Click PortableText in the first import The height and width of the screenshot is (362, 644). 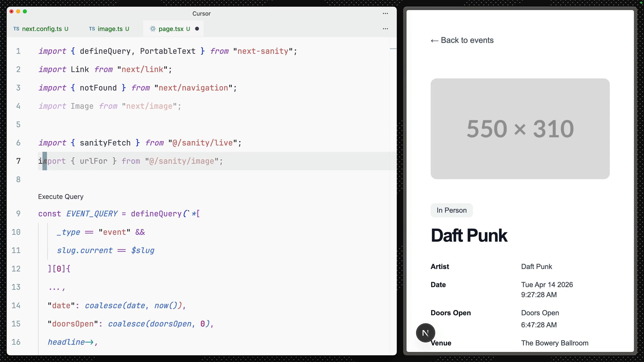pos(168,51)
